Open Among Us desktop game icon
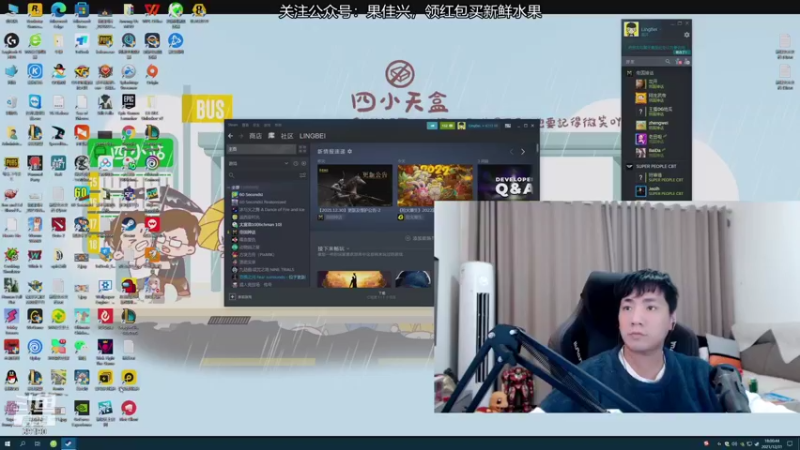This screenshot has height=450, width=800. [x=129, y=286]
